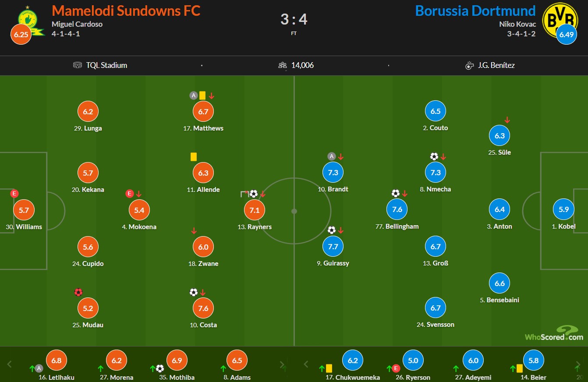Click the goal ball icon above Guirassy
The height and width of the screenshot is (382, 588).
tap(332, 230)
